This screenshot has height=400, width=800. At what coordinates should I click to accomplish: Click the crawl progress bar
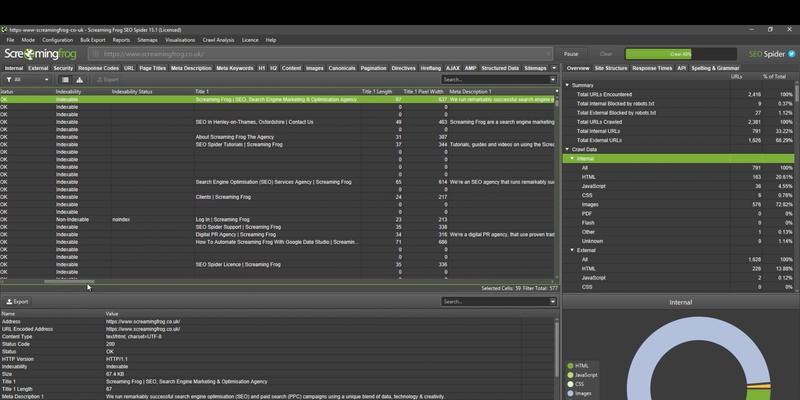681,54
